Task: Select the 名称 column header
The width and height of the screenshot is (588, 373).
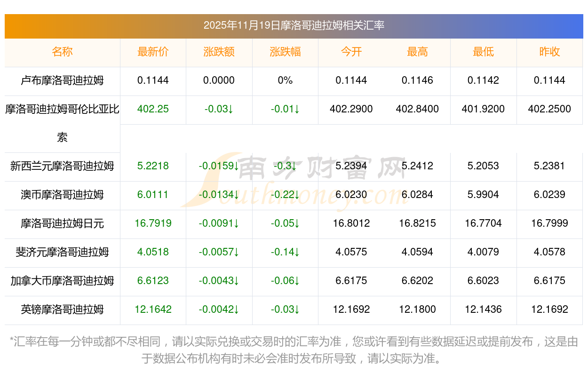Action: click(x=62, y=52)
